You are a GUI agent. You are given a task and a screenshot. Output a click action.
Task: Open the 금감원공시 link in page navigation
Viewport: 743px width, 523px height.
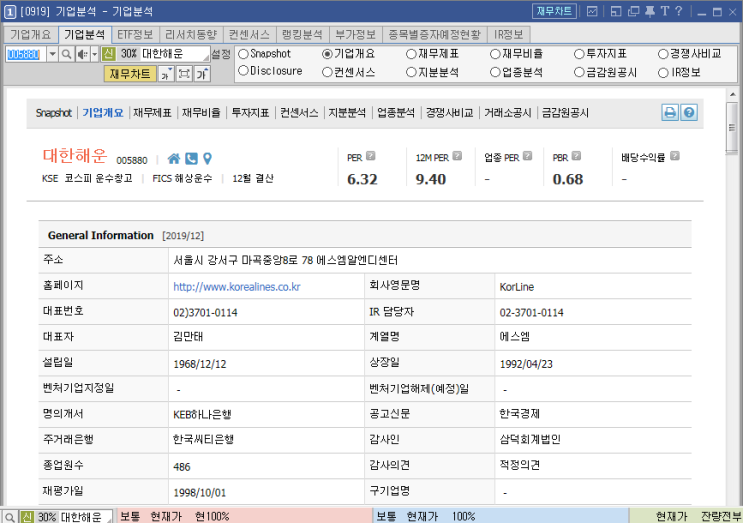coord(565,113)
